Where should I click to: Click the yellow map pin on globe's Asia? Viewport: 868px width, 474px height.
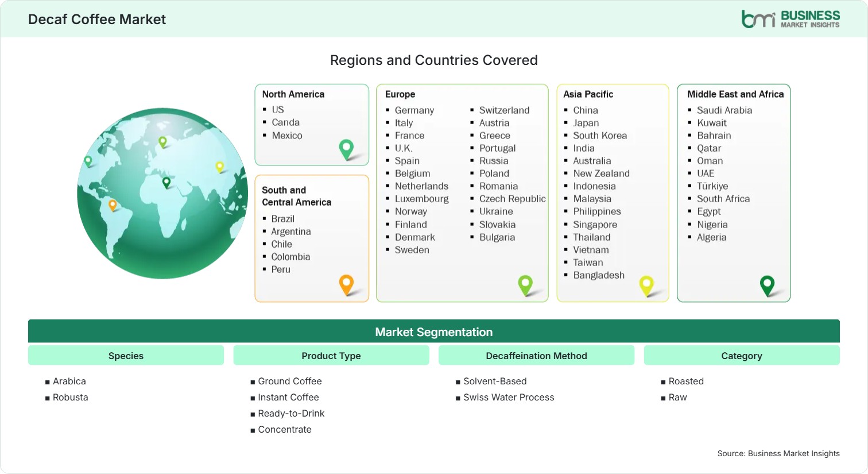point(219,167)
